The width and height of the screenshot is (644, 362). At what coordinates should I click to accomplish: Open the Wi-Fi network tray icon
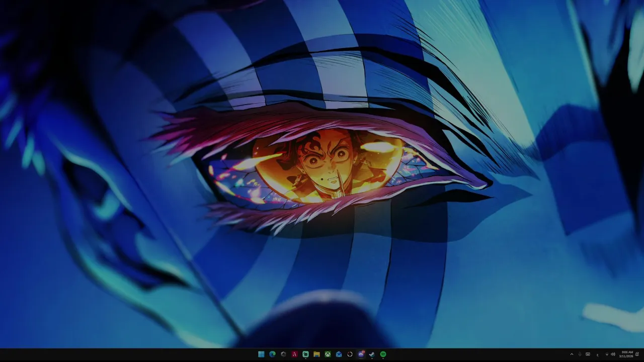607,354
